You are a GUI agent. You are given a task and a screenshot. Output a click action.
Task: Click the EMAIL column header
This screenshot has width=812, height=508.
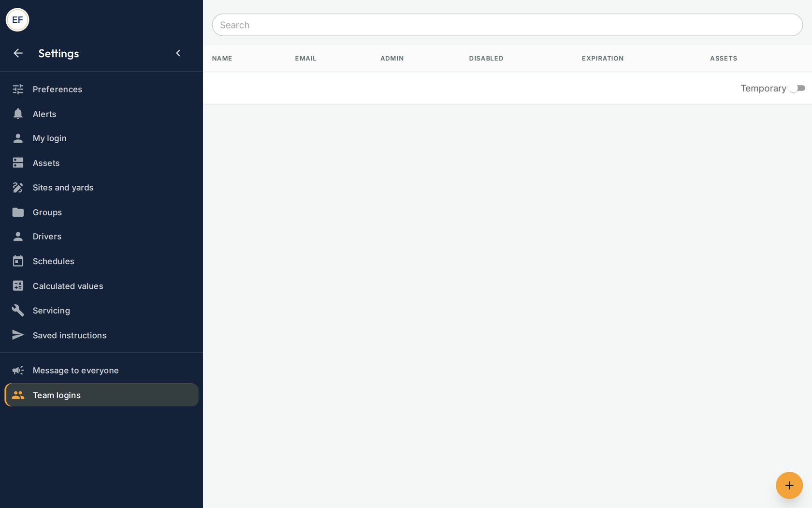point(305,59)
